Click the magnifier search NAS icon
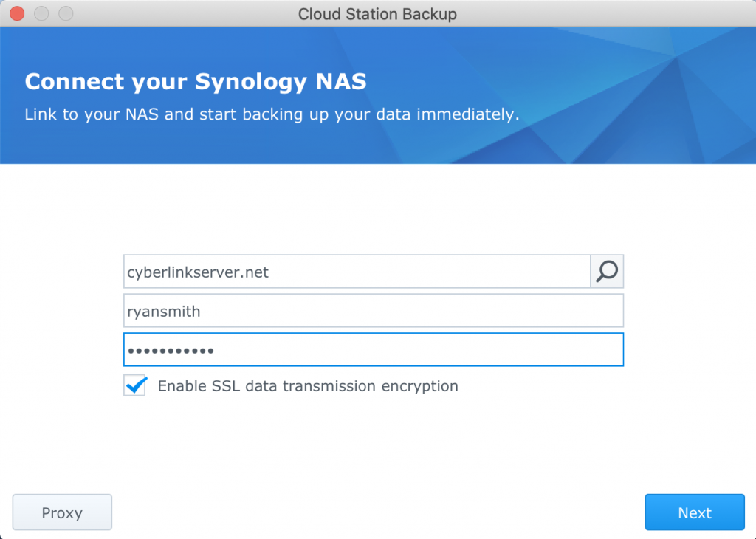The width and height of the screenshot is (756, 539). [607, 272]
